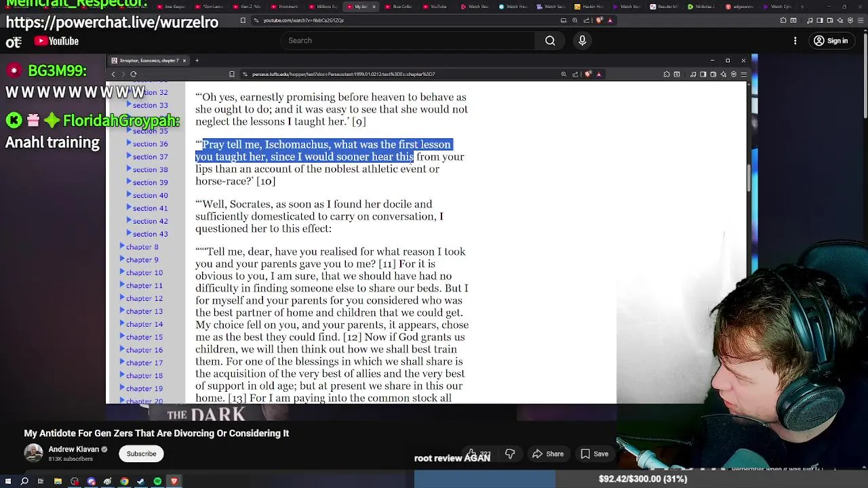This screenshot has width=868, height=488.
Task: Open Brave Rewards in the Perseus window
Action: tap(598, 74)
